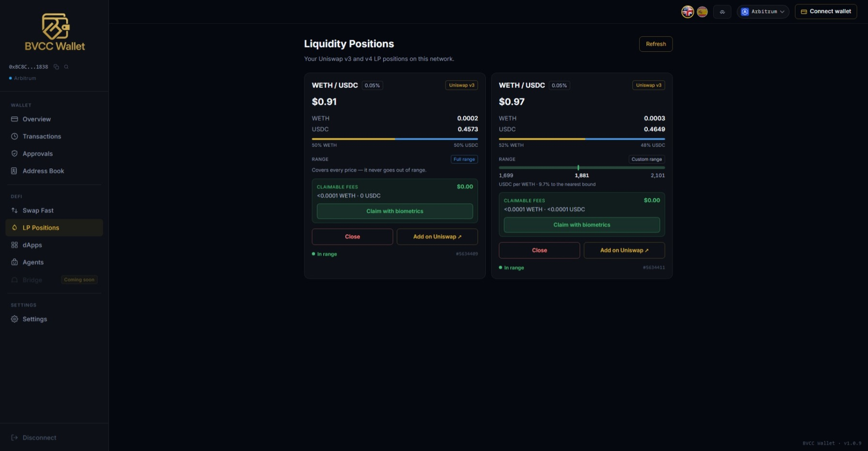Screen dimensions: 868x451
Task: Click the lower bound value 1,699
Action: click(x=506, y=175)
